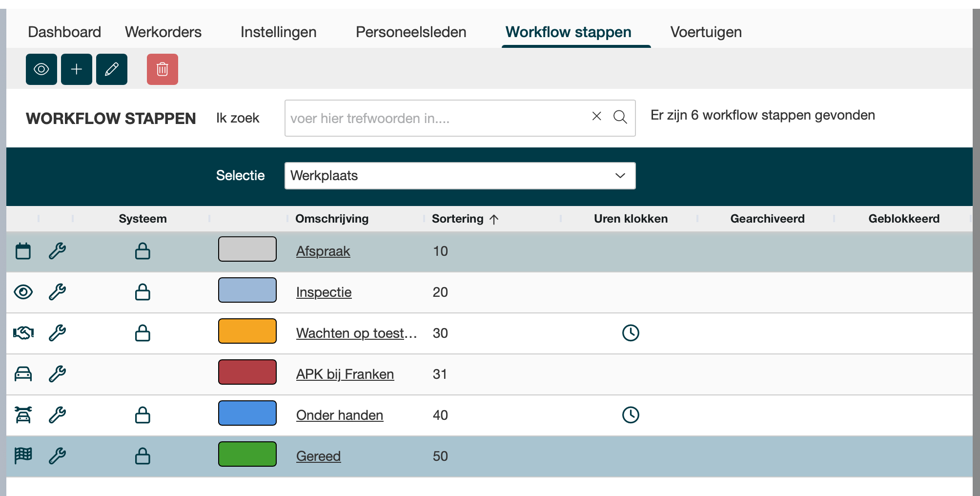Click in the trefwoorden search input field

pyautogui.click(x=434, y=118)
